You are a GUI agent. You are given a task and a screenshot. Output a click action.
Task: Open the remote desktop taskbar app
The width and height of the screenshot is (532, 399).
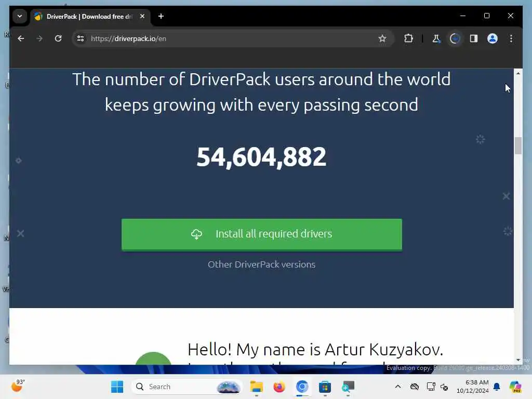point(348,387)
